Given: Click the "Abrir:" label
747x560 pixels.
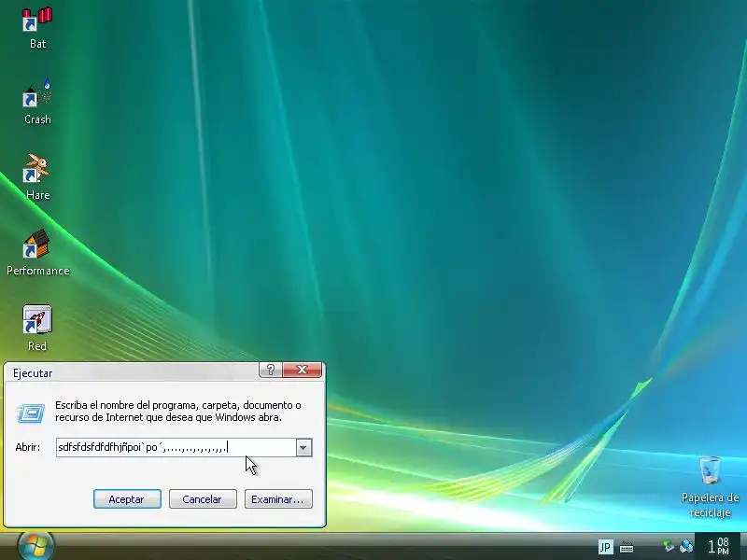Looking at the screenshot, I should click(28, 448).
